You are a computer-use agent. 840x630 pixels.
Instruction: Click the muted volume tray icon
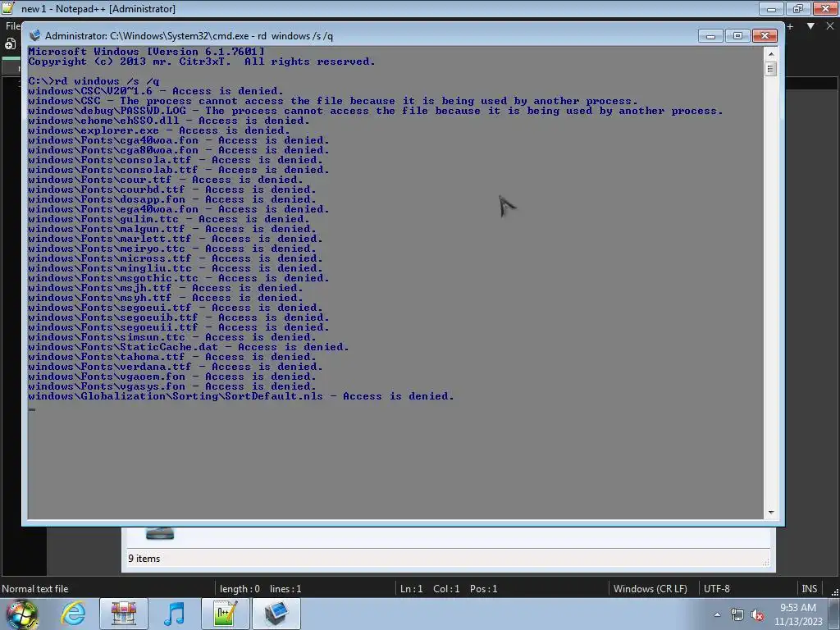coord(757,614)
